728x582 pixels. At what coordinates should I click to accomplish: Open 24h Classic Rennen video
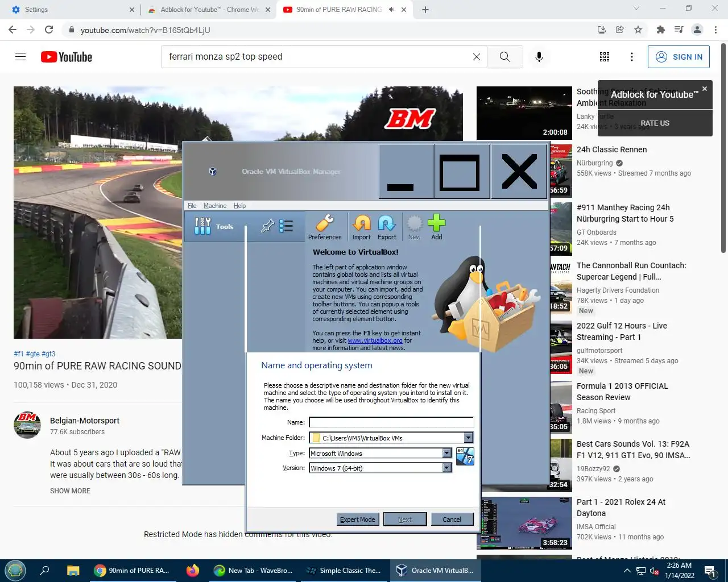click(x=611, y=149)
